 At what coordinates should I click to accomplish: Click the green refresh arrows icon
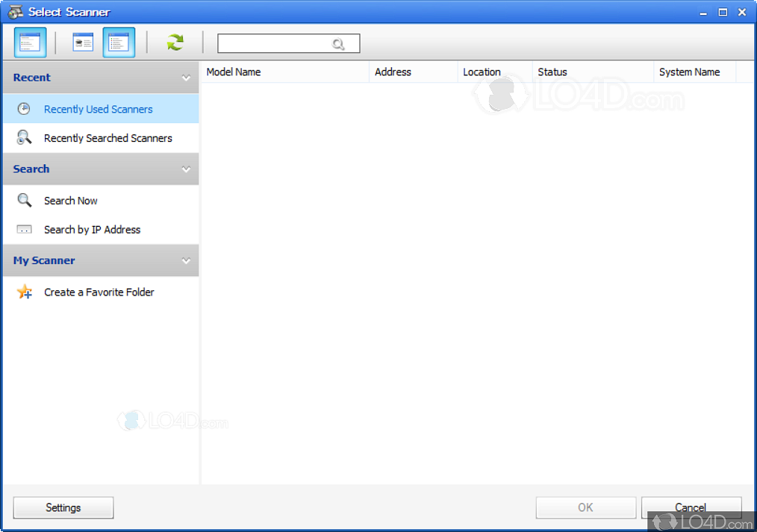coord(175,43)
